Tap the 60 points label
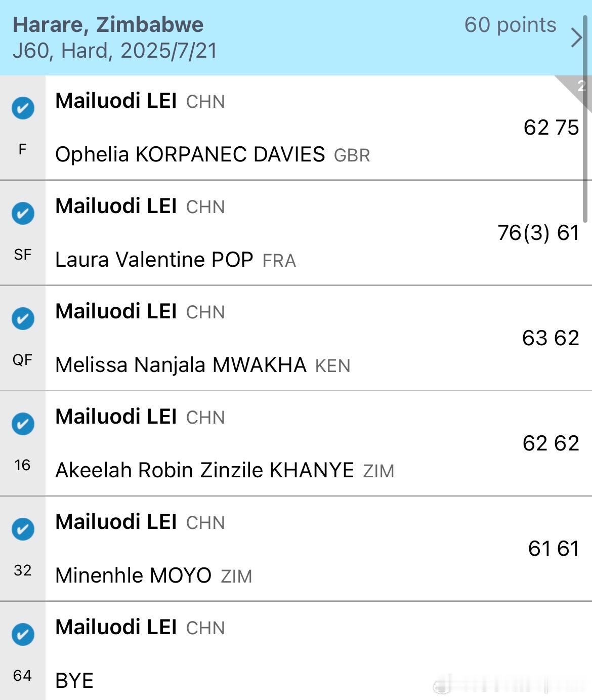 (510, 25)
